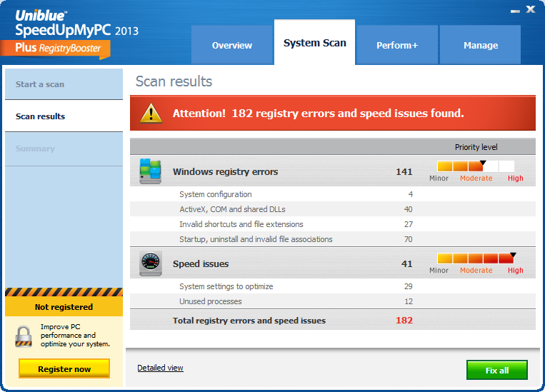Image resolution: width=545 pixels, height=392 pixels.
Task: Click the registry errors count 141
Action: tap(404, 171)
